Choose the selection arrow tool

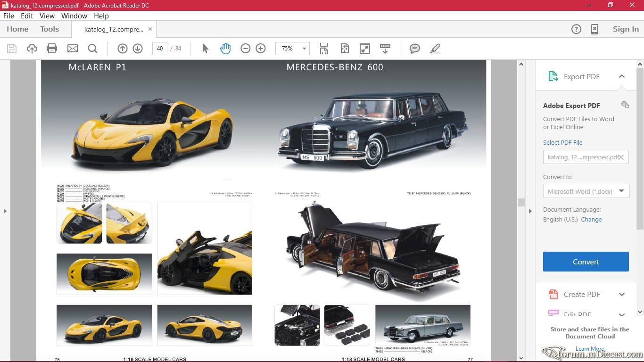tap(205, 49)
